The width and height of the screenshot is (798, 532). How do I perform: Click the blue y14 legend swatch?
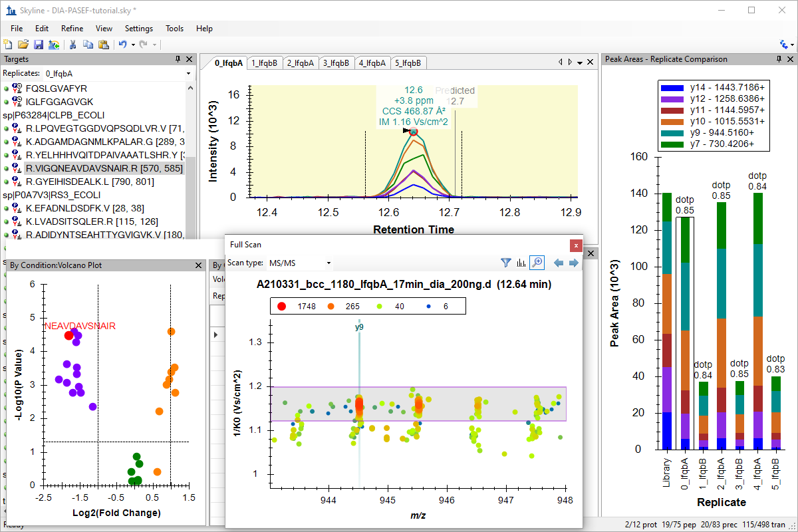coord(673,88)
